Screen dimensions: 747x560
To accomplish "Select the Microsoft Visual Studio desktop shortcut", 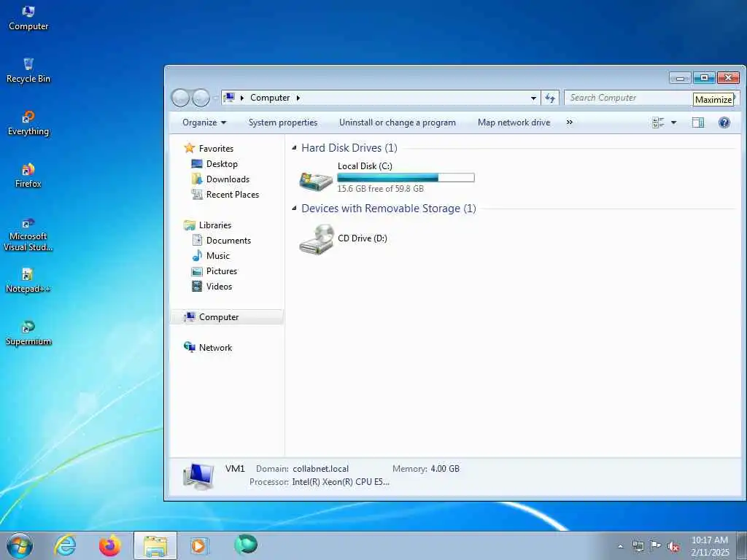I will tap(28, 233).
